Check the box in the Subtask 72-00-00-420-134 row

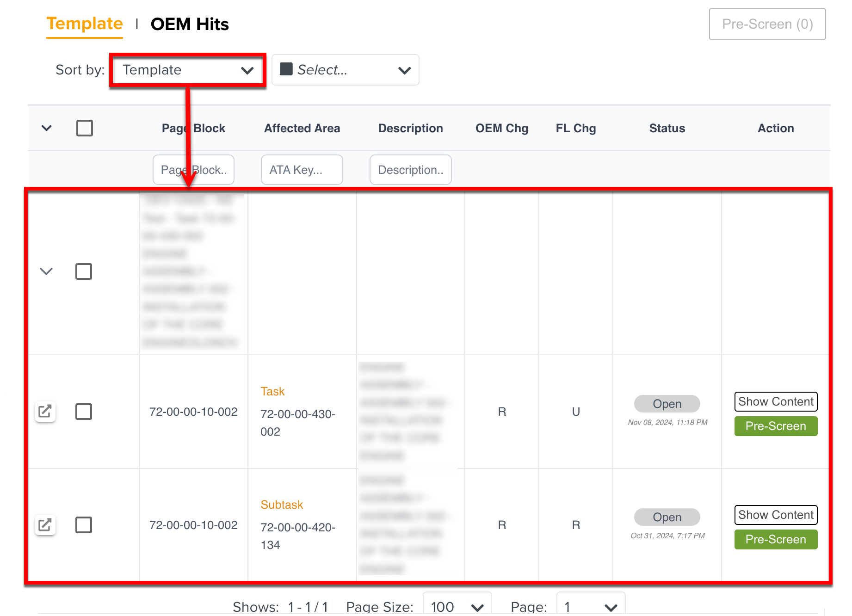coord(84,524)
